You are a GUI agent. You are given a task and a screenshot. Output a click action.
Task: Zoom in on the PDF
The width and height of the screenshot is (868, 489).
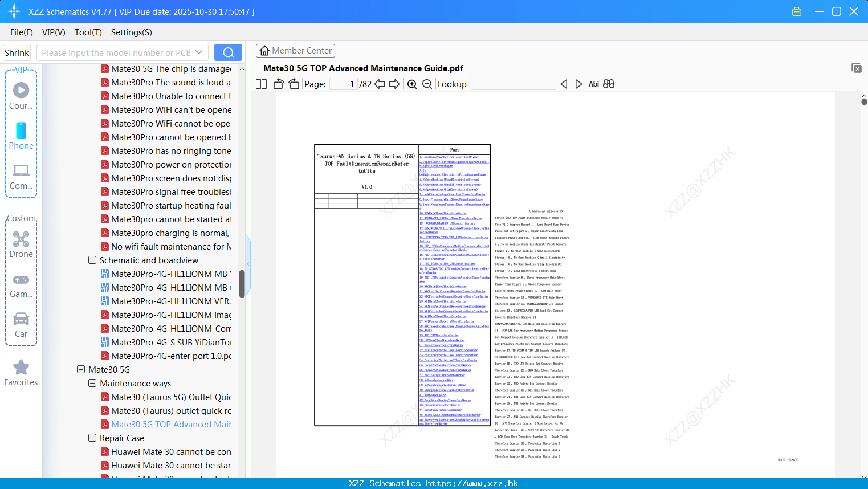[412, 84]
